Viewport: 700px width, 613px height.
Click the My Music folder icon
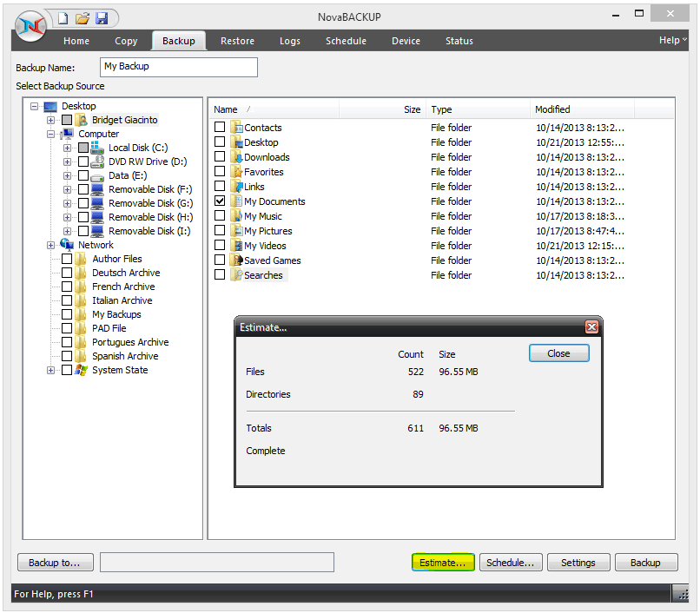click(236, 216)
